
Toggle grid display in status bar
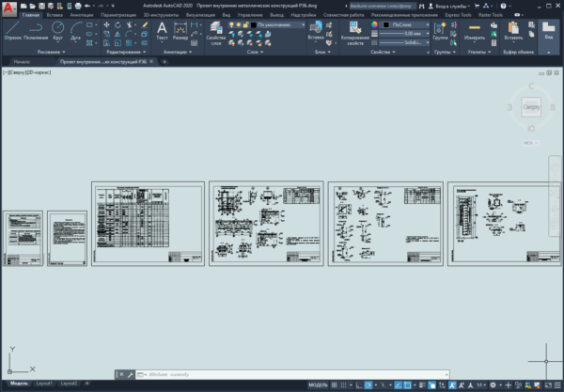tap(334, 385)
